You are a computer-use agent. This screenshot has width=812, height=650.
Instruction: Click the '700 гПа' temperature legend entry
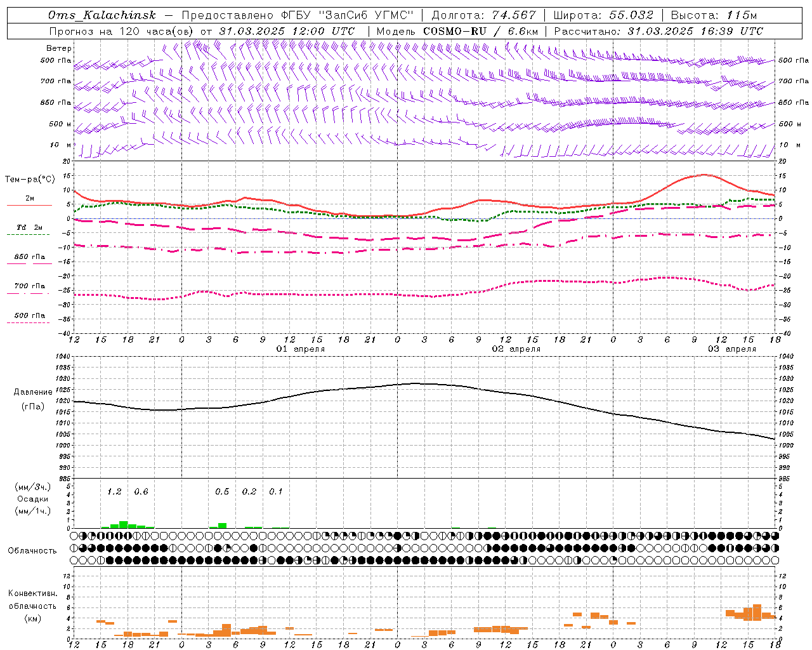[30, 286]
